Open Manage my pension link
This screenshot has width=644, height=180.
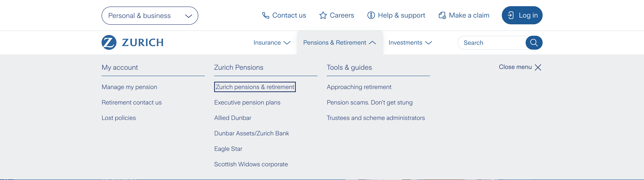[x=129, y=87]
